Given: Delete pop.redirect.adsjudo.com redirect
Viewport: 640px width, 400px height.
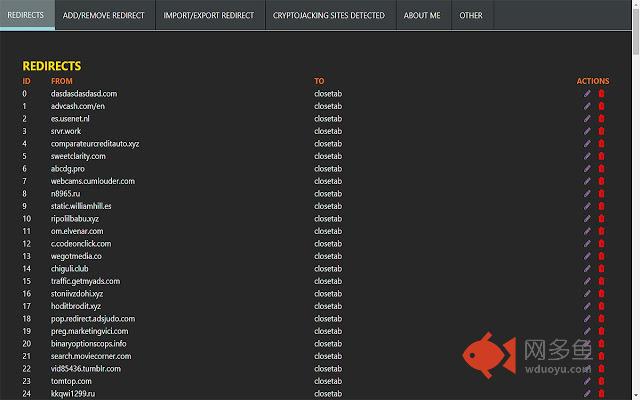Looking at the screenshot, I should [x=601, y=319].
